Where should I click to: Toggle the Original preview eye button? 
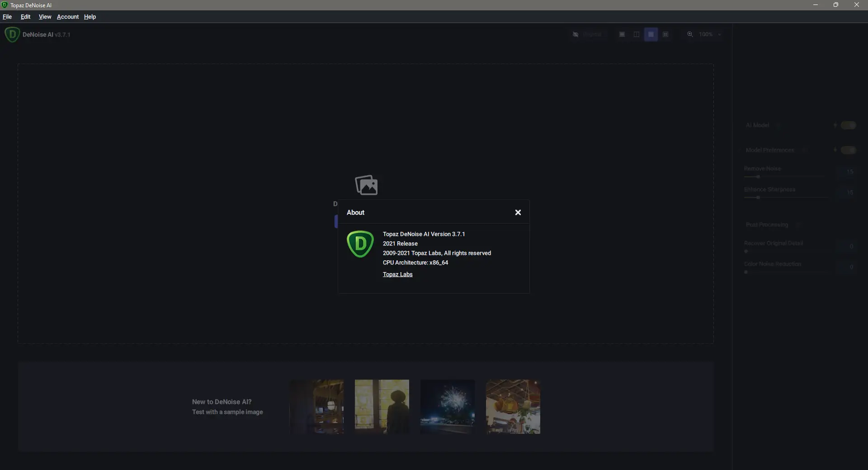pyautogui.click(x=587, y=34)
